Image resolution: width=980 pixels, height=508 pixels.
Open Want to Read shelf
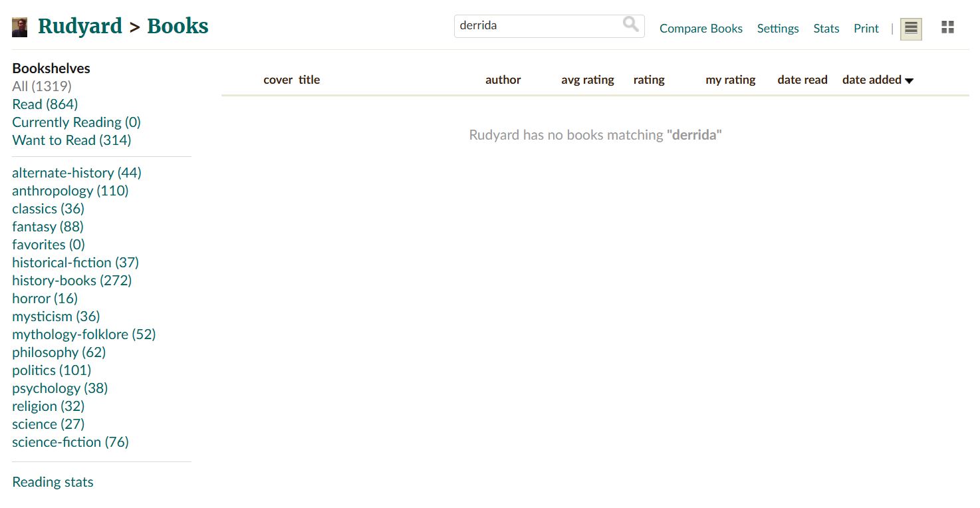pyautogui.click(x=72, y=140)
